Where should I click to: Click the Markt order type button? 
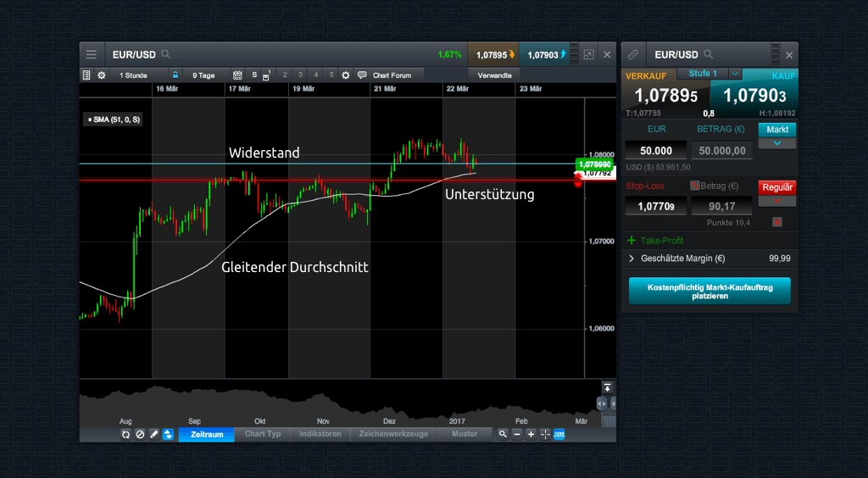(x=777, y=130)
